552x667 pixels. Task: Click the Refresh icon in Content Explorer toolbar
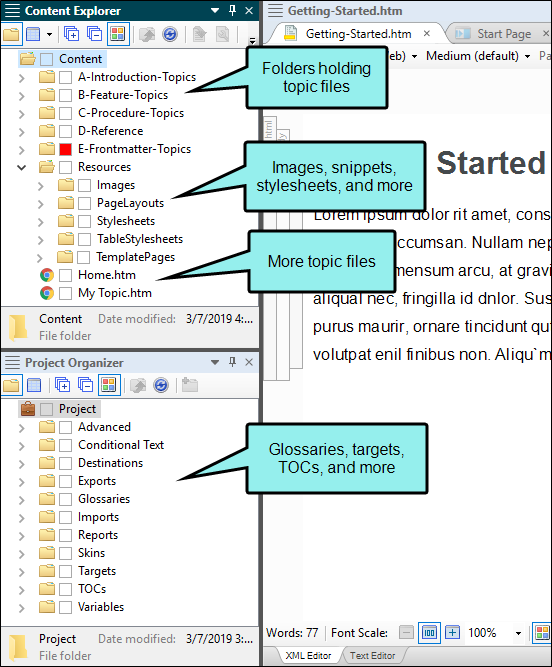170,34
